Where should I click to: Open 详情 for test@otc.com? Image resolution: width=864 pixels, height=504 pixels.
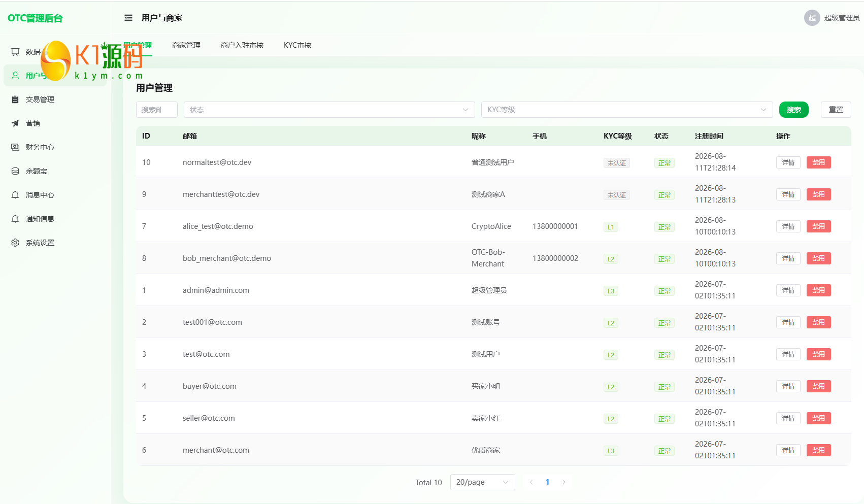pyautogui.click(x=788, y=354)
